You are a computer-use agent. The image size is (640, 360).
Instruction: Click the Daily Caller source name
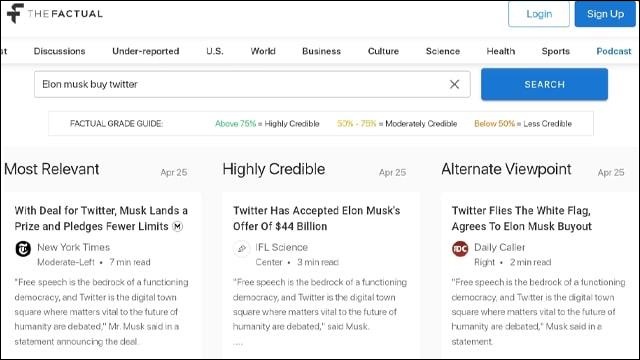[x=499, y=247]
